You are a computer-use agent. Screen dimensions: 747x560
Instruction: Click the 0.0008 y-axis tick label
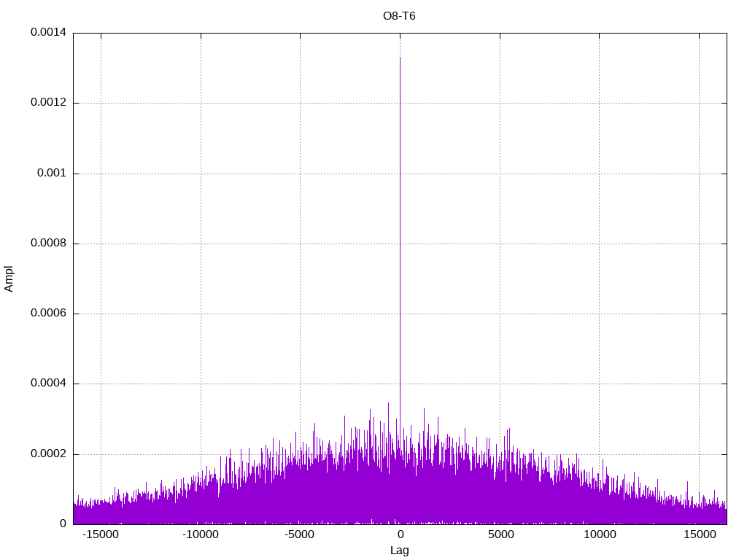click(x=48, y=244)
